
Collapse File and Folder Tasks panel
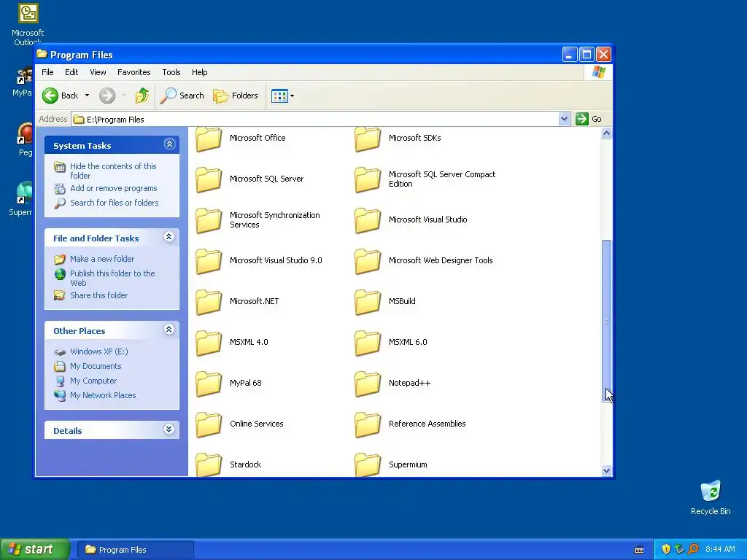169,237
